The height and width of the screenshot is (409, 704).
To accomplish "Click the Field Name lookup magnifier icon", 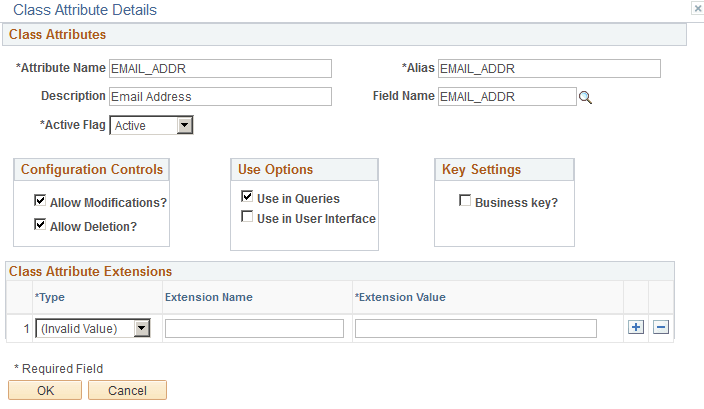I will [587, 97].
